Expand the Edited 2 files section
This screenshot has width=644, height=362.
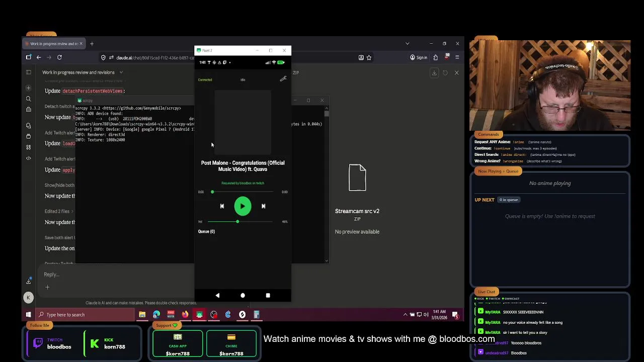point(58,211)
